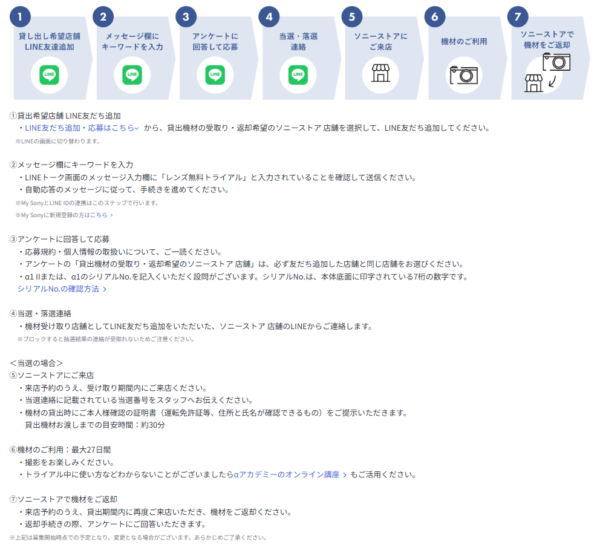600x556 pixels.
Task: Click the line about 当選番号をスタッフへお伝えください
Action: 136,400
